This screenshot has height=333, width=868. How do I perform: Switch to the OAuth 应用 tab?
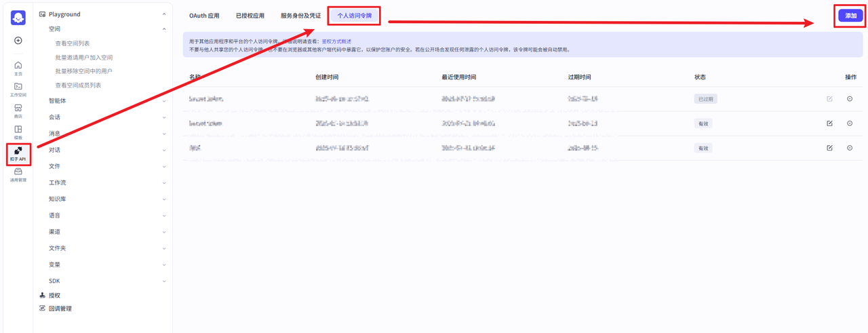pos(204,16)
